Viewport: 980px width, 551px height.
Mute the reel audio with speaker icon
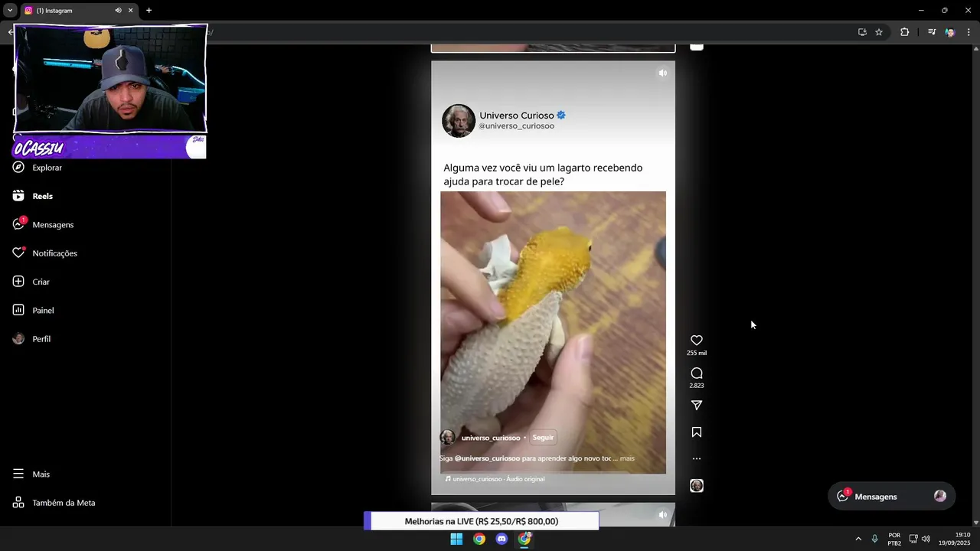click(662, 73)
